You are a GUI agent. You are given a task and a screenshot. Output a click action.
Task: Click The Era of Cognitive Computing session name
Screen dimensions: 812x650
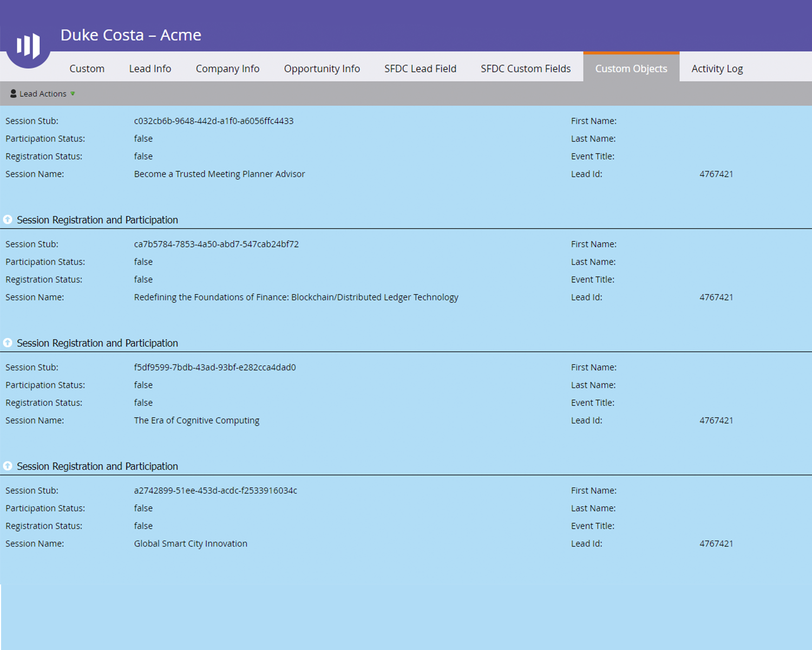click(x=197, y=420)
